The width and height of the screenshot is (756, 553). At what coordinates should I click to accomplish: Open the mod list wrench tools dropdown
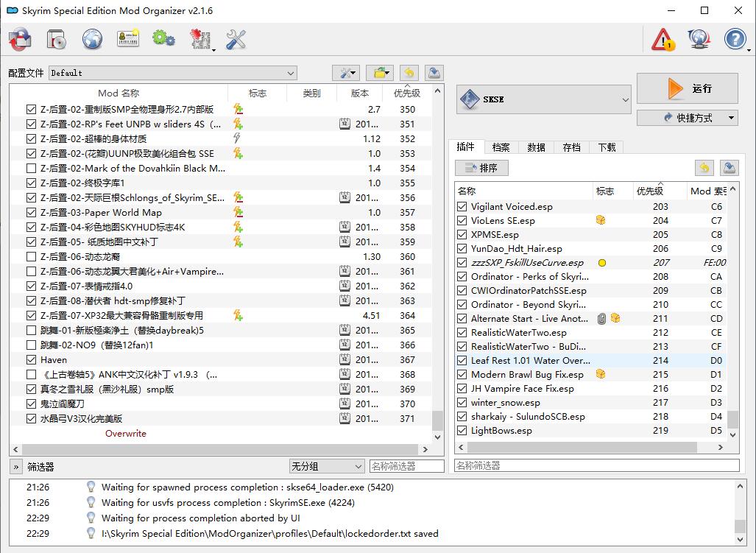click(346, 73)
